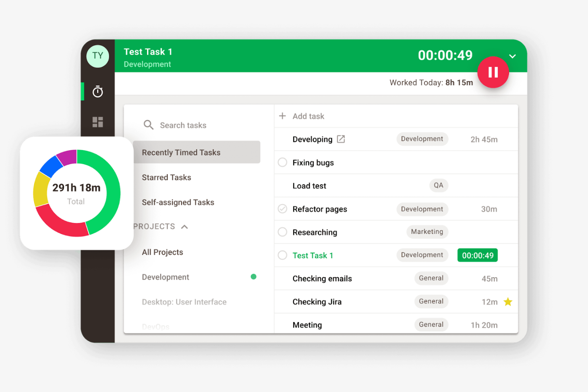Image resolution: width=588 pixels, height=392 pixels.
Task: Star the Checking Jira task
Action: [x=508, y=302]
